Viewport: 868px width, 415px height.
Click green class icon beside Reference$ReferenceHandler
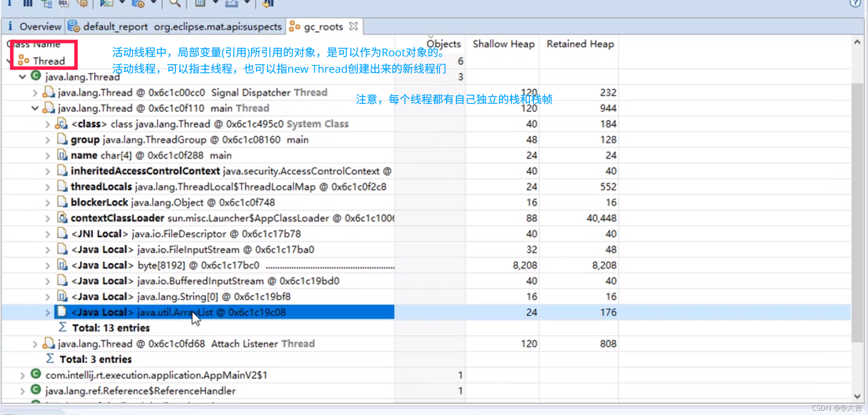pyautogui.click(x=36, y=390)
